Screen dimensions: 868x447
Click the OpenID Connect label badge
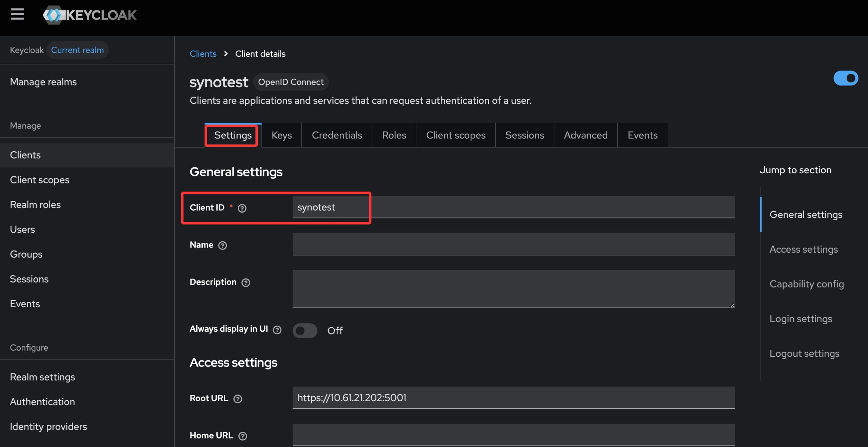291,82
